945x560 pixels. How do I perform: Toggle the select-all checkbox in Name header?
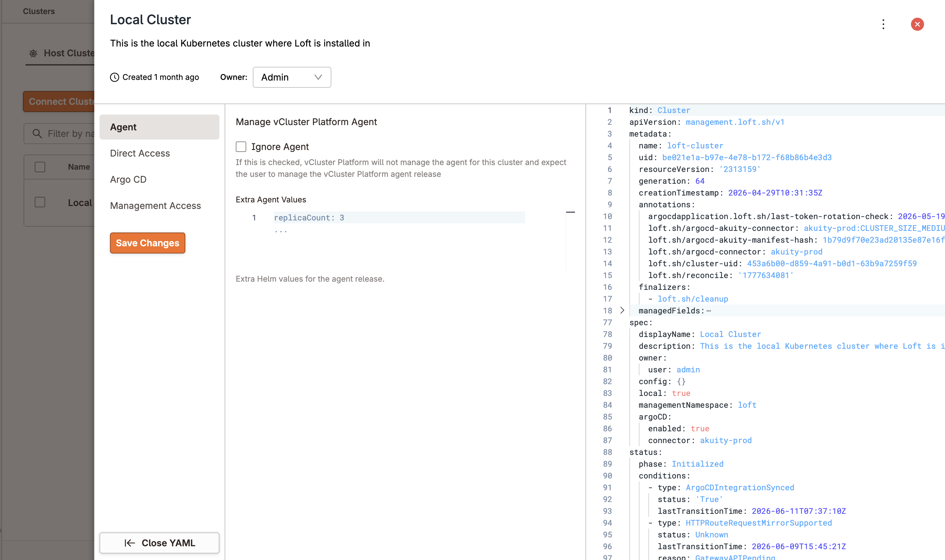tap(40, 167)
